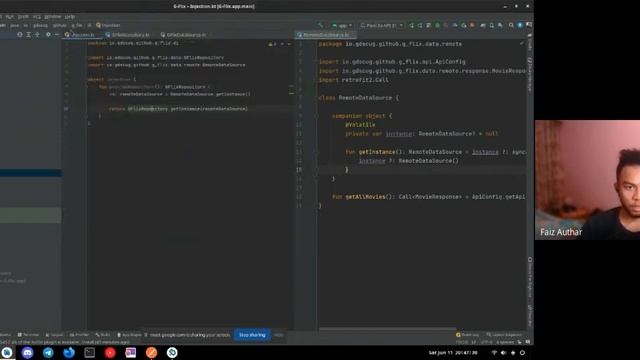Open the terminal app in taskbar
640x360 pixels.
pyautogui.click(x=89, y=353)
